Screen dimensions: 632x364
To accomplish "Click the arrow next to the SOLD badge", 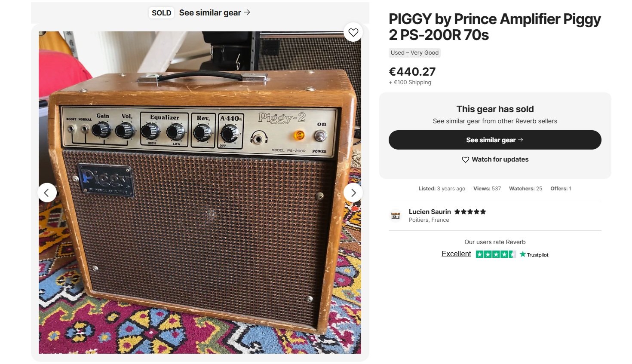I will (x=247, y=12).
